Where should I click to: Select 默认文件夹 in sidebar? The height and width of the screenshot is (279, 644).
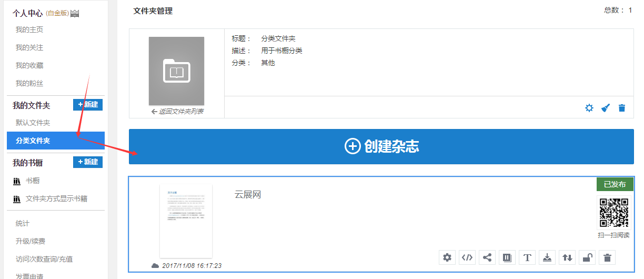(33, 123)
